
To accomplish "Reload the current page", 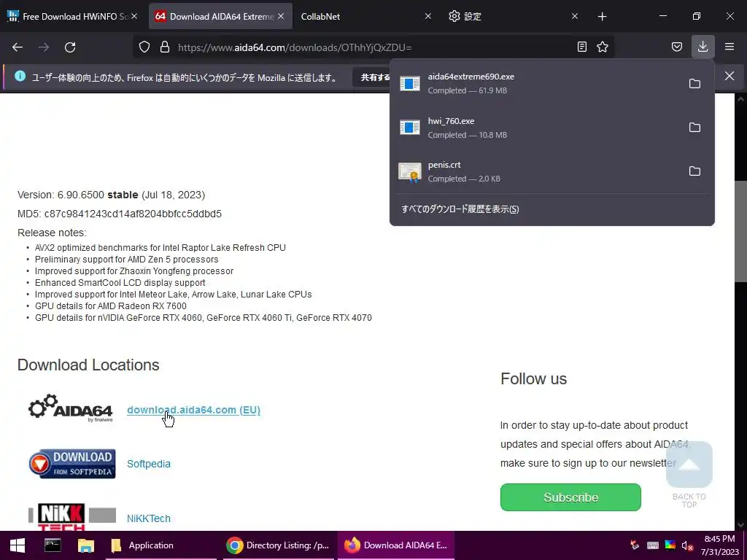I will tap(70, 47).
